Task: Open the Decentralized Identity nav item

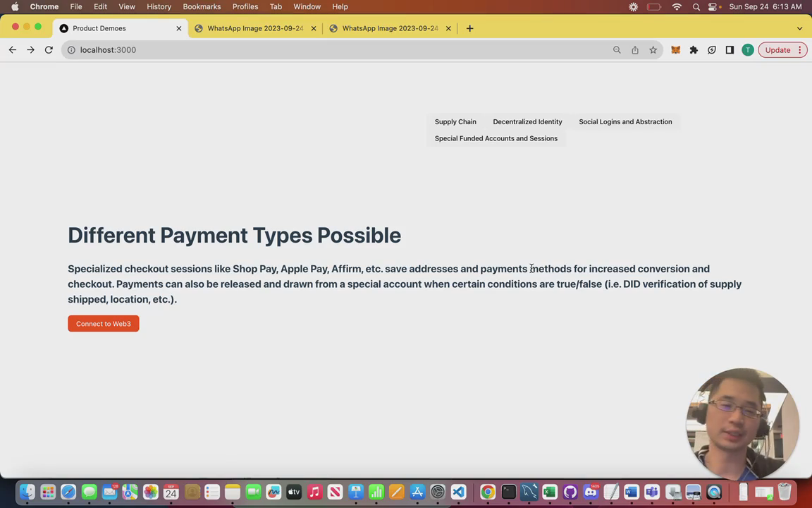Action: 527,122
